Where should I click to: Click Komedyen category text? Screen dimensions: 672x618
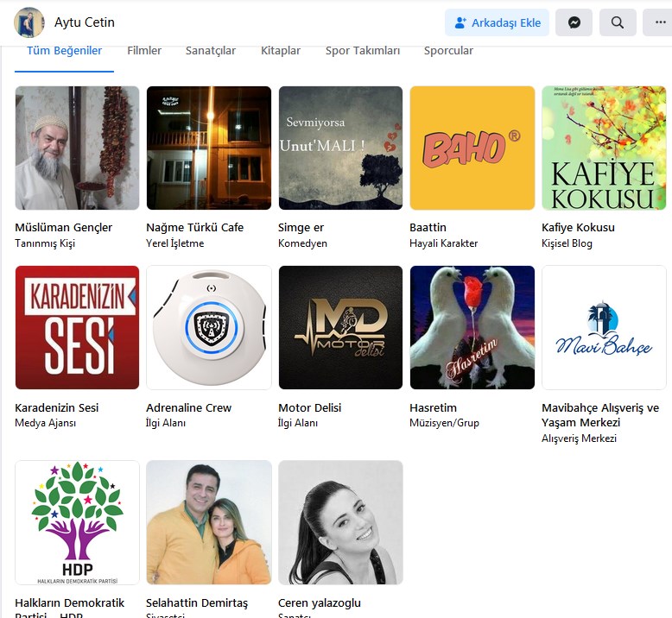tap(302, 243)
